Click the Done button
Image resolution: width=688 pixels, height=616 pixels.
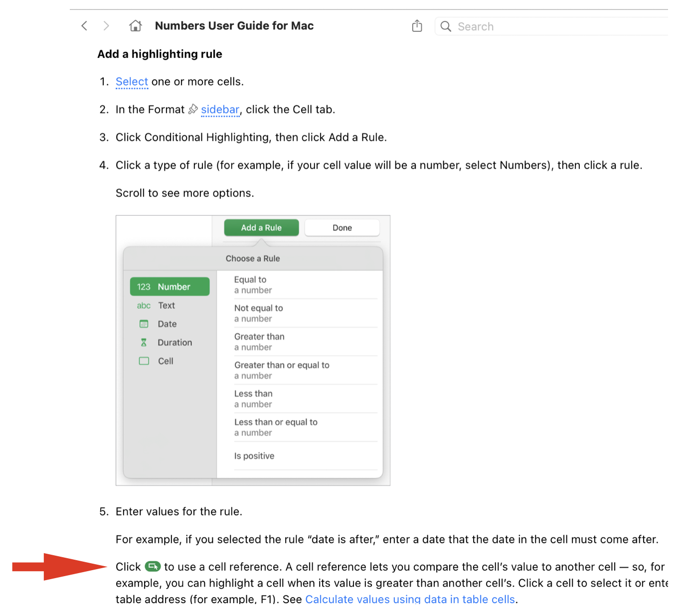coord(342,228)
